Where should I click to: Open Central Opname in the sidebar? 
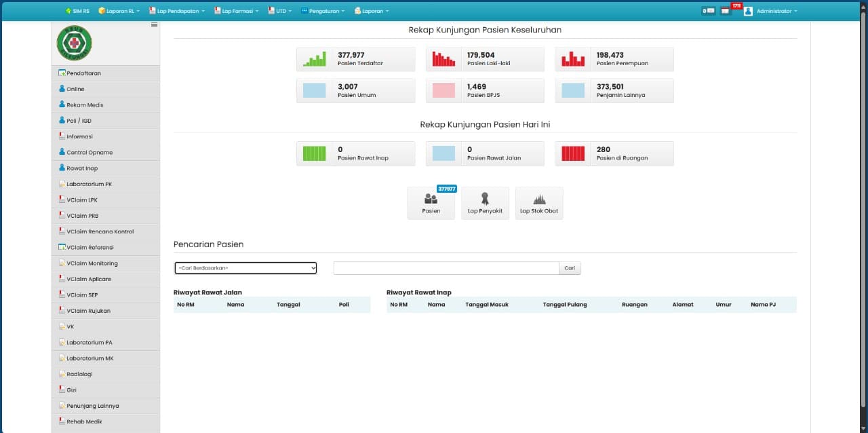coord(106,153)
